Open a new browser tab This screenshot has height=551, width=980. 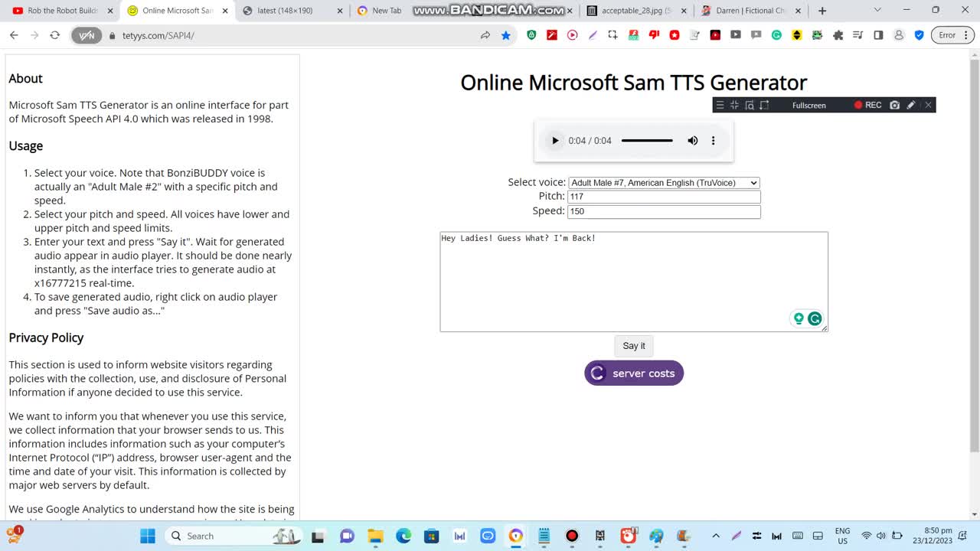822,11
